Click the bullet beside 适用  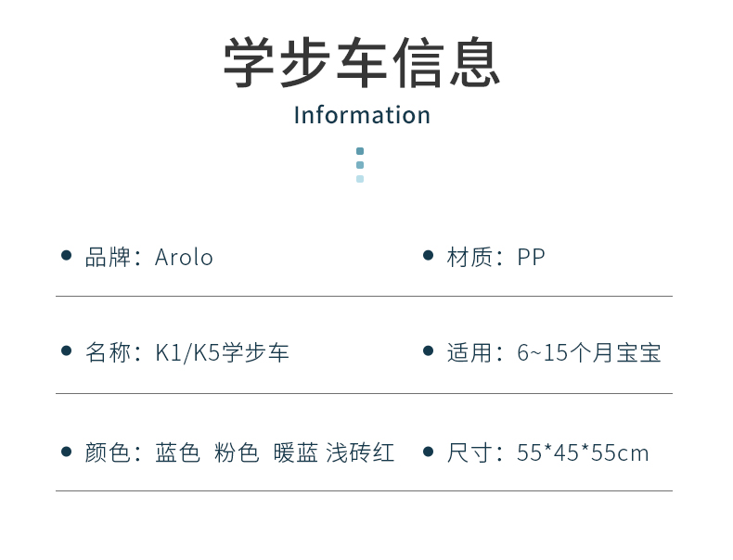pos(428,350)
